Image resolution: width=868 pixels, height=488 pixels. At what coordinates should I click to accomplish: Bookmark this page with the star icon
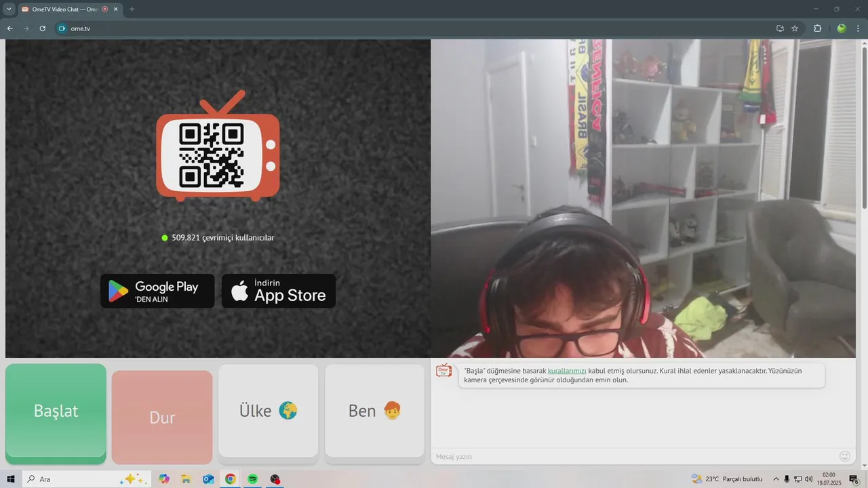(795, 28)
